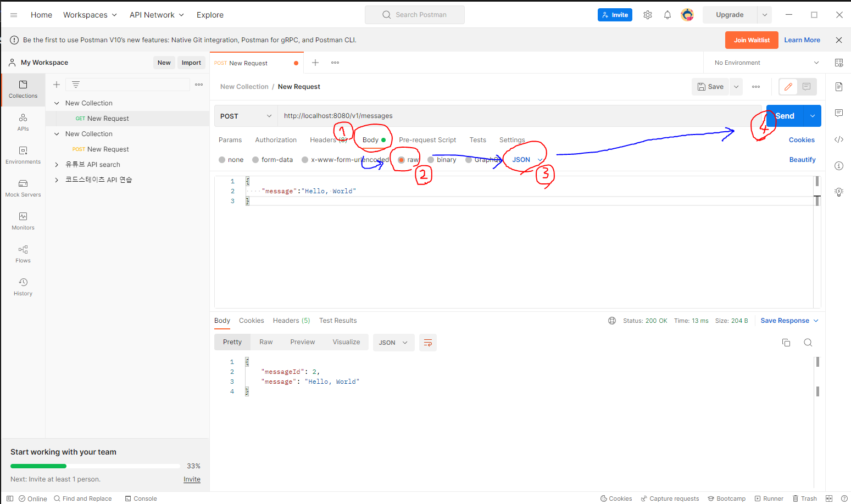Add a new request tab

(315, 63)
